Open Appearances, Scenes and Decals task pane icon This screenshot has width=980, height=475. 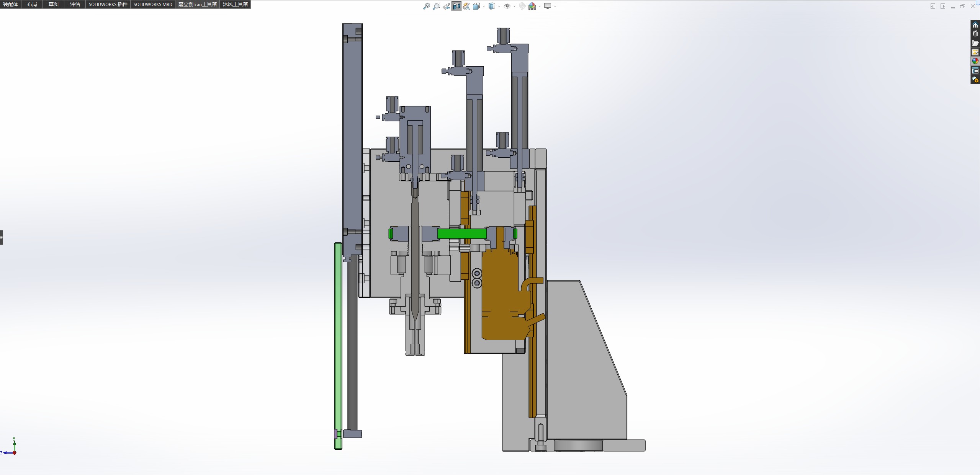[975, 61]
